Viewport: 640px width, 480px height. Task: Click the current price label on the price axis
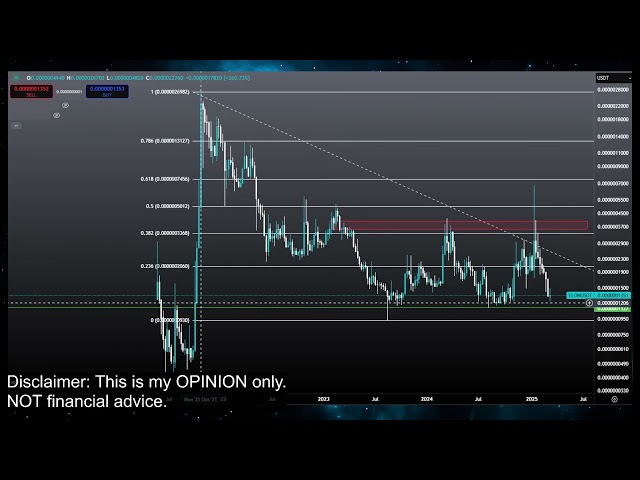point(610,295)
